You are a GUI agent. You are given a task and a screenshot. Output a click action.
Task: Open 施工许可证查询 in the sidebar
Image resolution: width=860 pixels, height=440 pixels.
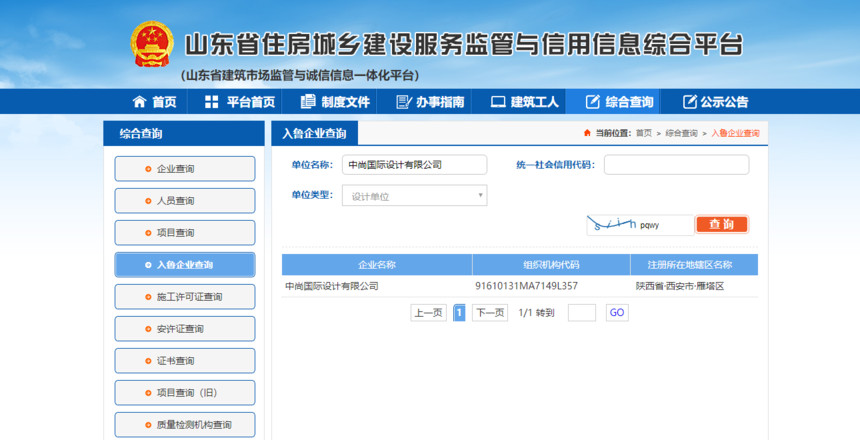185,297
